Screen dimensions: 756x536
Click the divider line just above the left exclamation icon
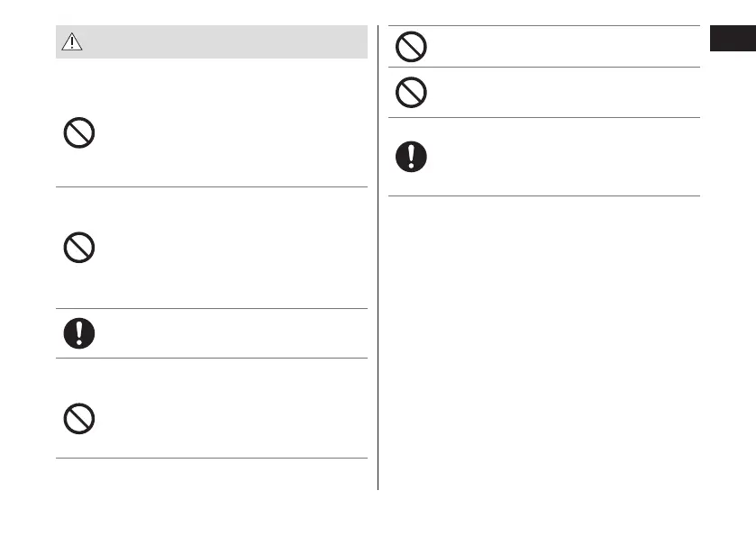click(212, 309)
